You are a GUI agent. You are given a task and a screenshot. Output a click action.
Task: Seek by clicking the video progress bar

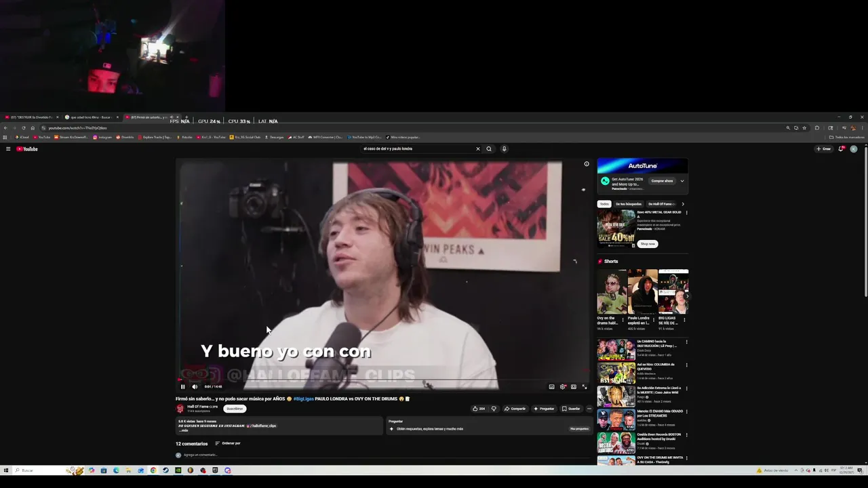tap(383, 380)
